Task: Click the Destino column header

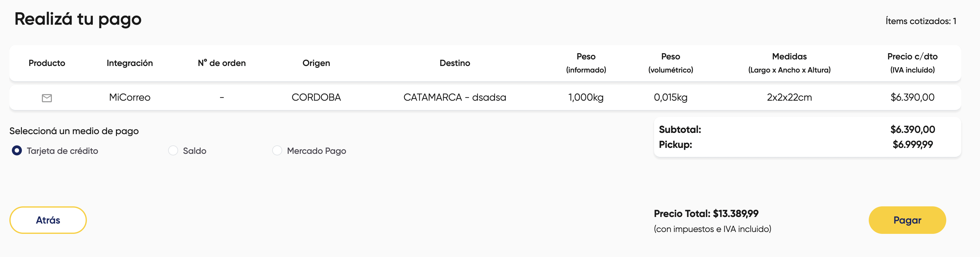Action: click(x=455, y=63)
